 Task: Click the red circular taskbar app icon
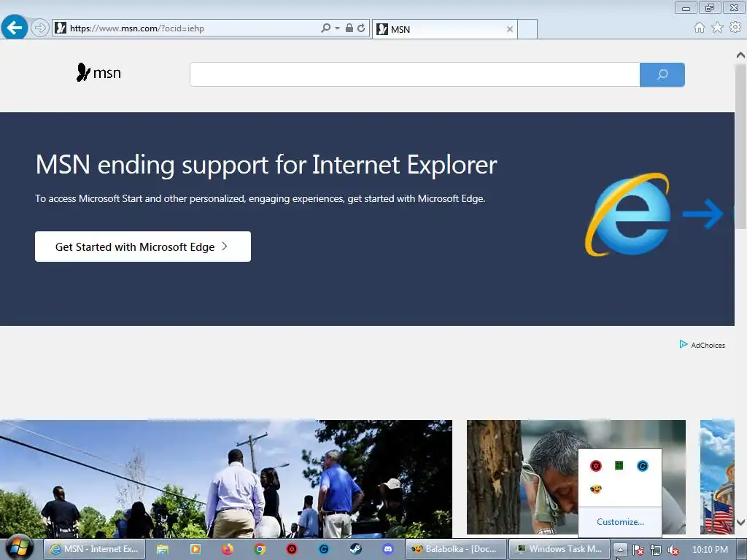[x=292, y=550]
